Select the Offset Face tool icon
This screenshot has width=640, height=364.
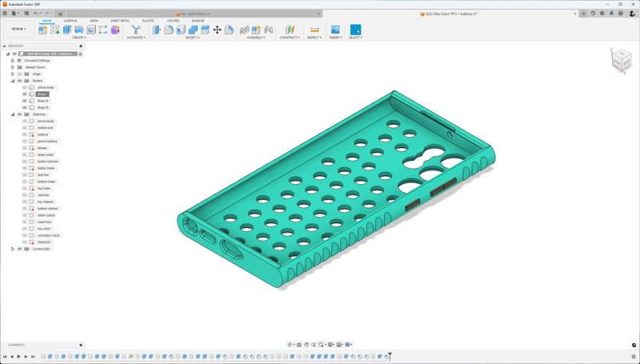click(x=205, y=30)
